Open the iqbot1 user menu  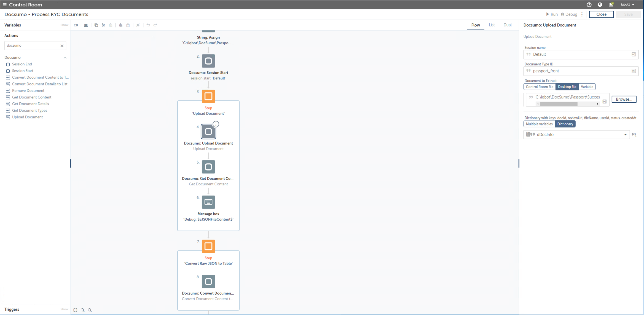pos(628,5)
